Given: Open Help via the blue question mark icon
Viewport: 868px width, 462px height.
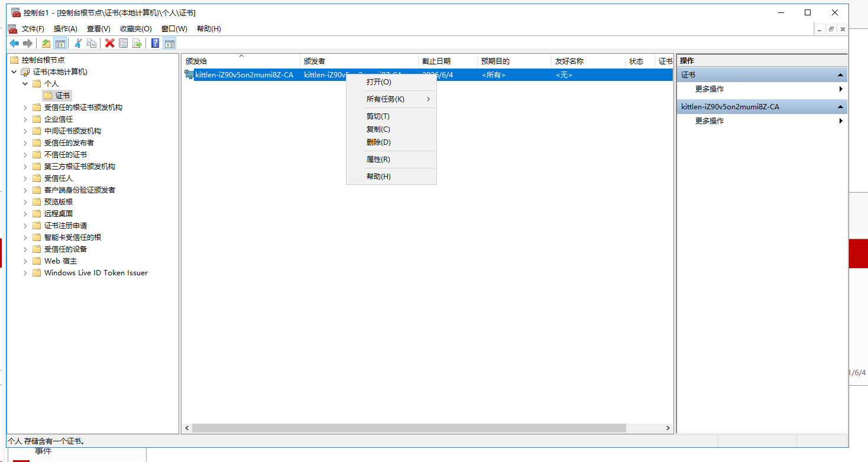Looking at the screenshot, I should tap(154, 43).
